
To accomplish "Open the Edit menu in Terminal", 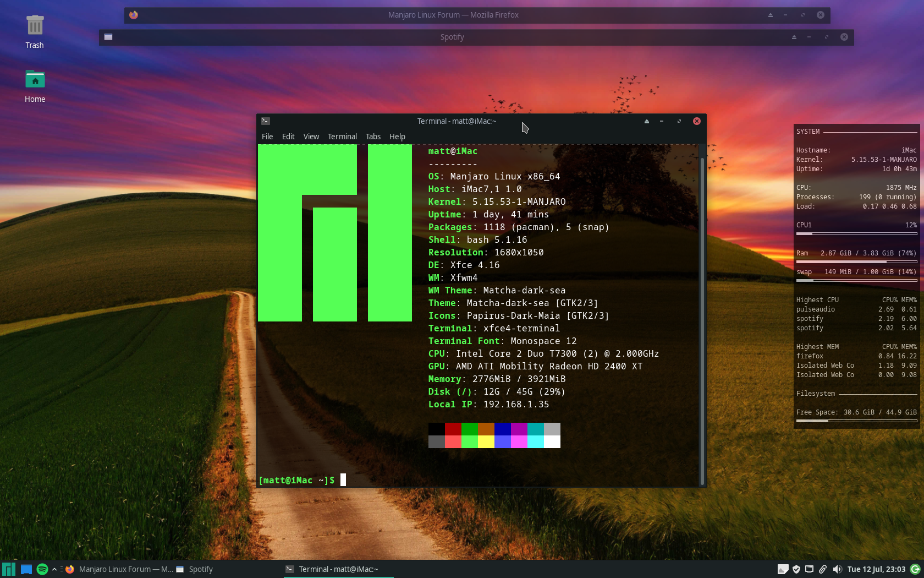I will coord(288,137).
